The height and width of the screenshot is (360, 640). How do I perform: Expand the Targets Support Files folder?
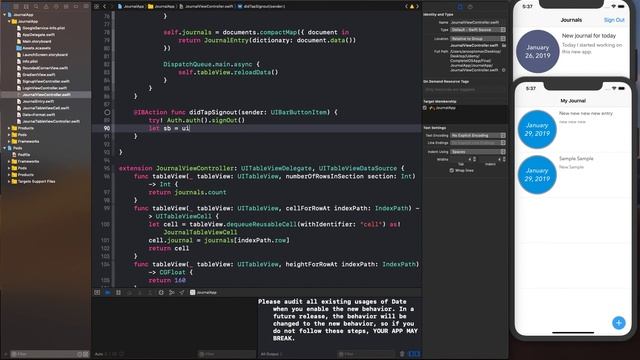point(9,182)
